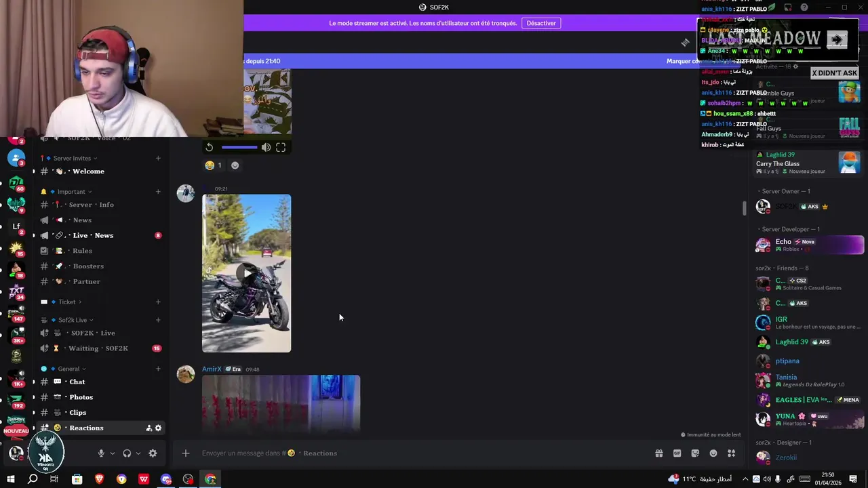
Task: Click the Désactiver streamer mode button
Action: pos(541,23)
